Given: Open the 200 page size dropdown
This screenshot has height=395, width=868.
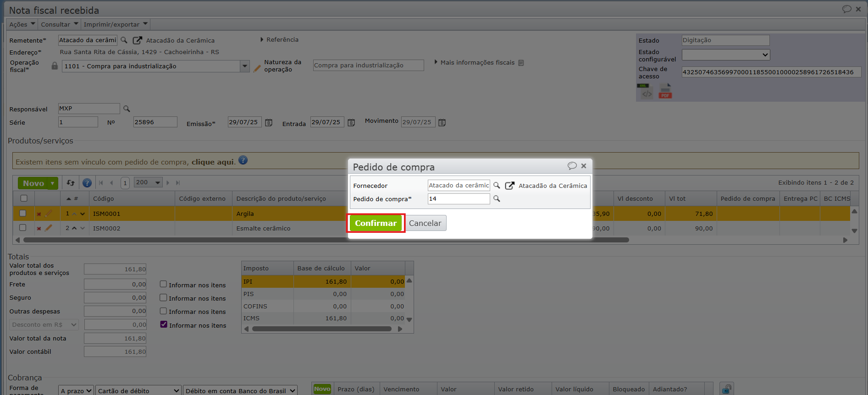Looking at the screenshot, I should point(148,182).
